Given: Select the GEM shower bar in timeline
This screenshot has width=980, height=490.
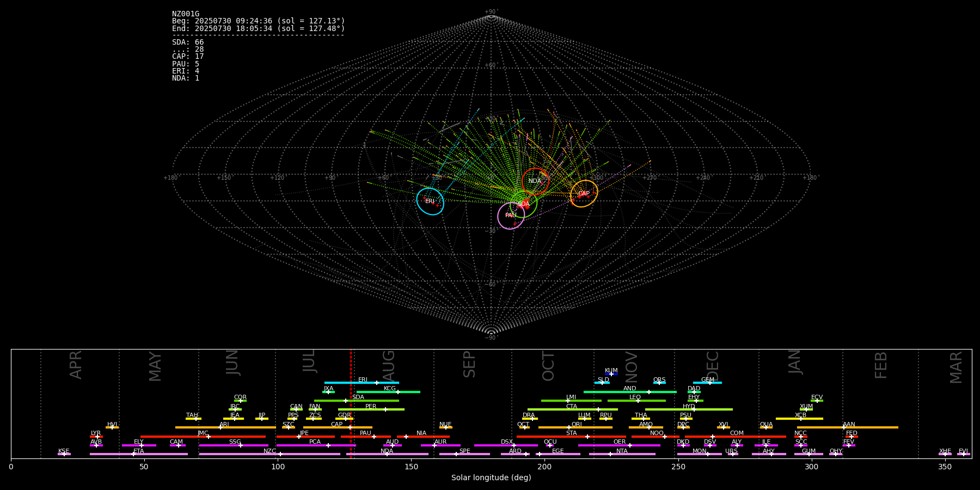Looking at the screenshot, I should 707,383.
